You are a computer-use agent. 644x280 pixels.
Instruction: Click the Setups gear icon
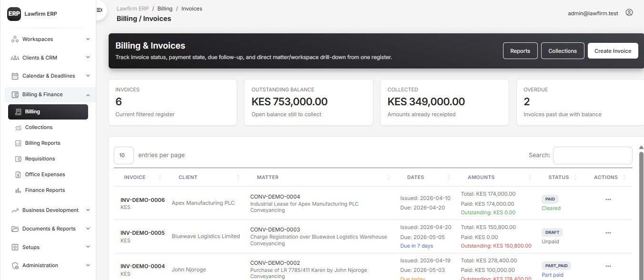pos(15,247)
